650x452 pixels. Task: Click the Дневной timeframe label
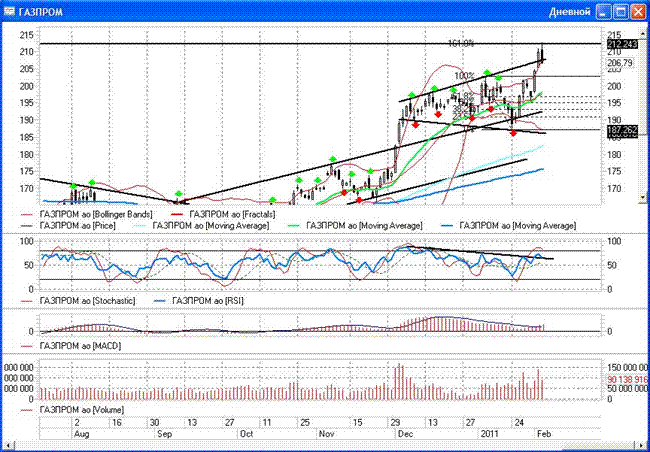pyautogui.click(x=570, y=12)
